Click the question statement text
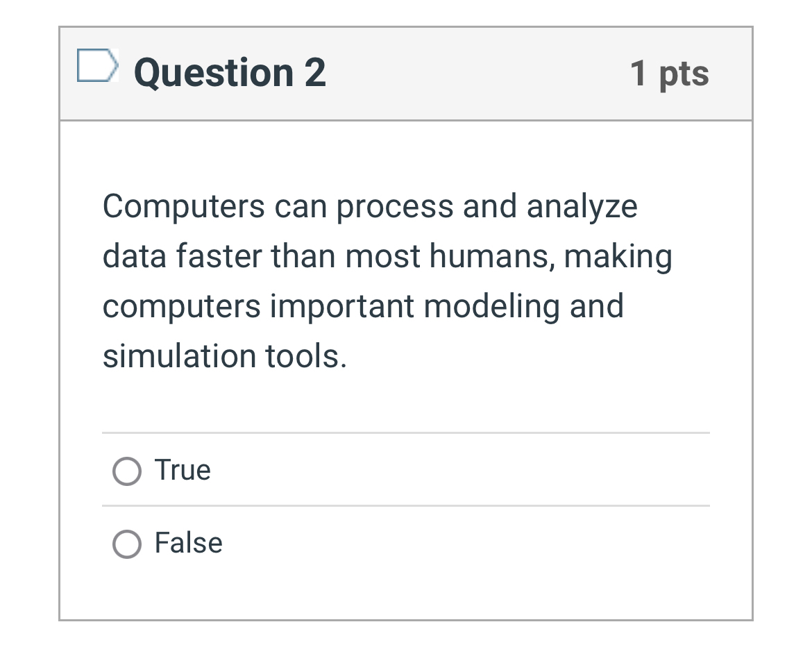This screenshot has height=672, width=812. (x=387, y=280)
